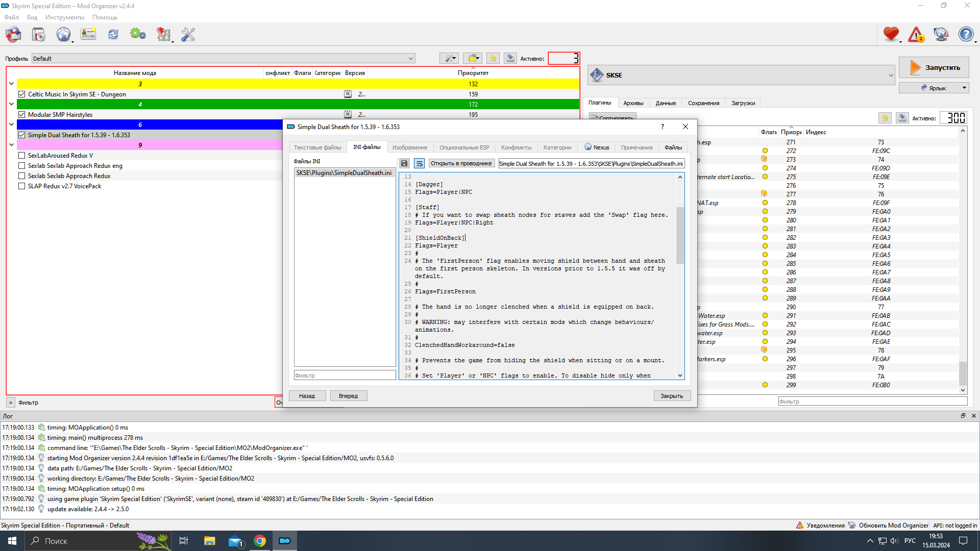
Task: Enable SLAP Redux v2.7 VoicePack checkbox
Action: click(x=22, y=186)
